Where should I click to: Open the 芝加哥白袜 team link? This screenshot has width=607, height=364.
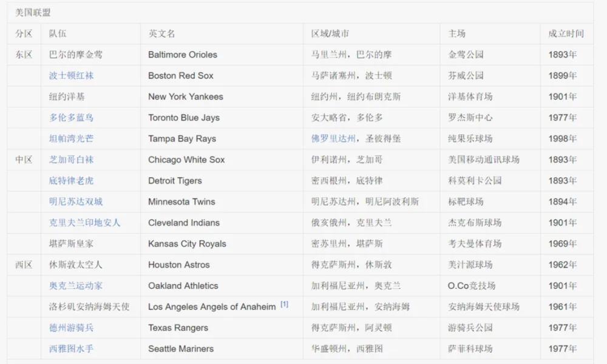[x=71, y=160]
